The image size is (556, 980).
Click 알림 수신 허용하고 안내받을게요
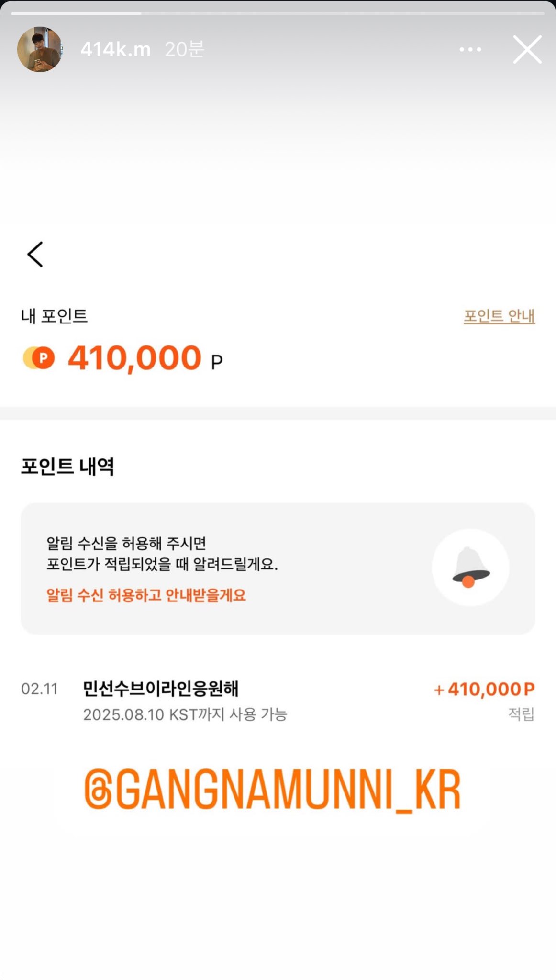coord(146,595)
